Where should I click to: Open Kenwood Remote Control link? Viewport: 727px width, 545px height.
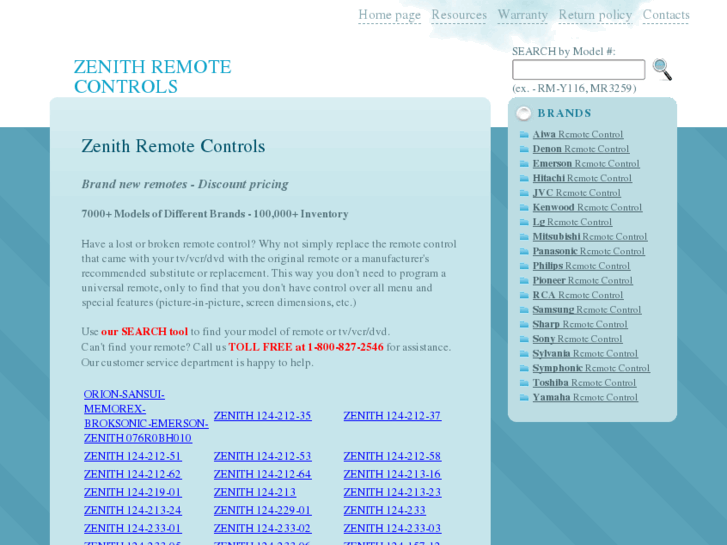coord(587,207)
